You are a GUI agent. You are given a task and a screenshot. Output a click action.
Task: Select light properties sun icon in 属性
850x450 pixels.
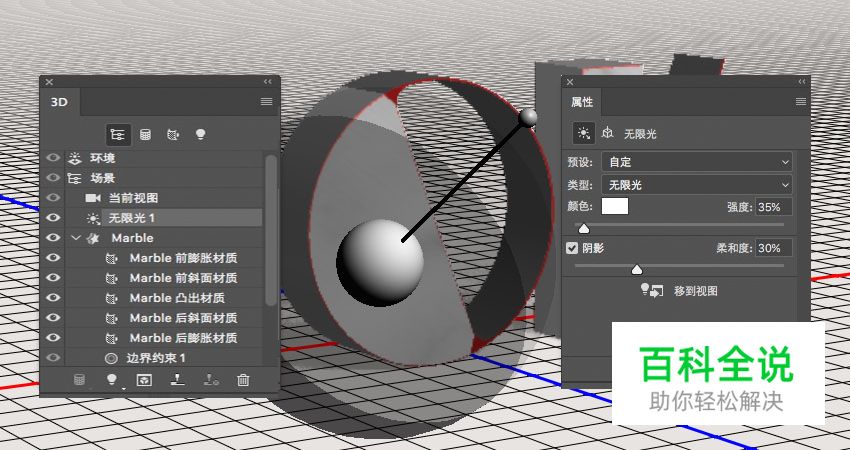[x=583, y=132]
